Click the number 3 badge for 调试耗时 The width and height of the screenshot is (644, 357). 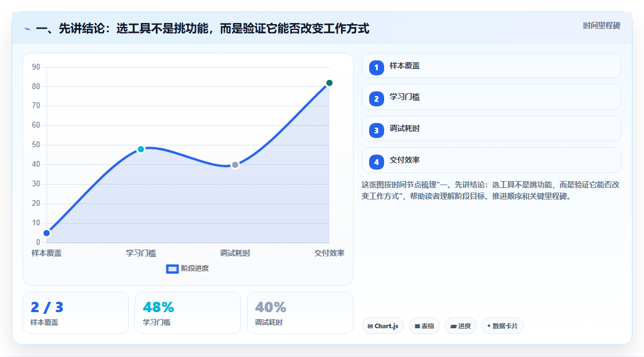coord(376,130)
